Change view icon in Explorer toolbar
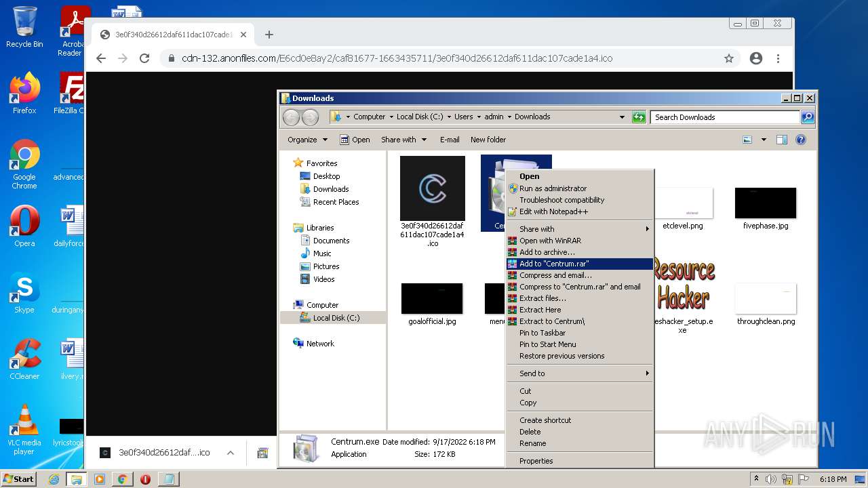 coord(747,140)
